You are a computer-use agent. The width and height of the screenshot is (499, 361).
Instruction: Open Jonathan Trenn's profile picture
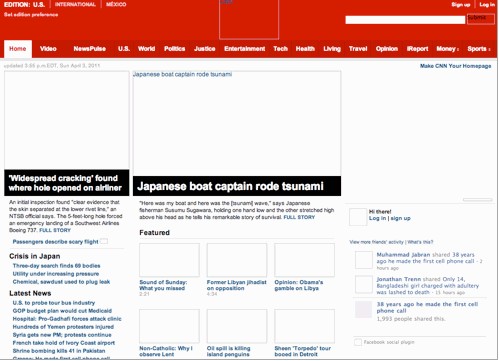coord(364,285)
